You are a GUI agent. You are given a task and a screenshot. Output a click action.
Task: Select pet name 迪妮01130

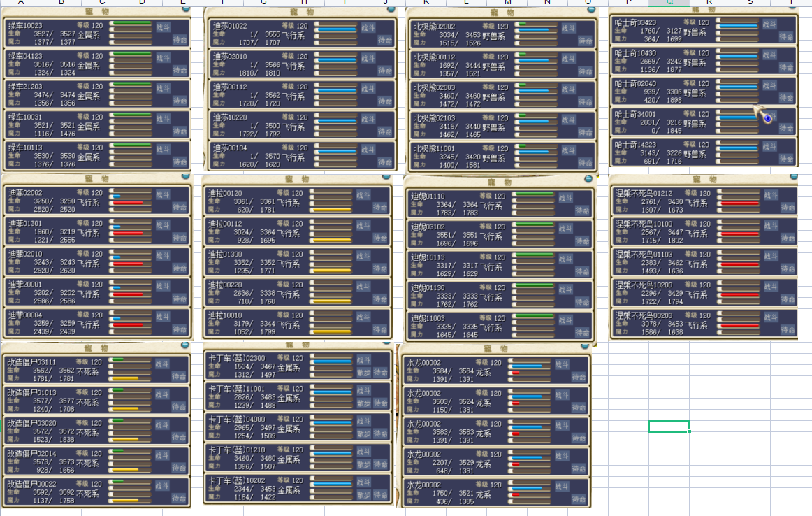click(x=428, y=288)
